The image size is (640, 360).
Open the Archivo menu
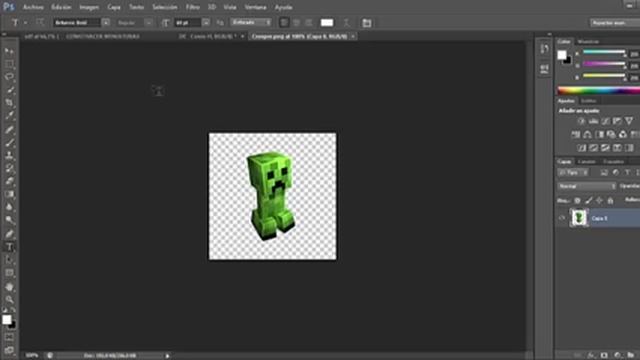pyautogui.click(x=33, y=7)
